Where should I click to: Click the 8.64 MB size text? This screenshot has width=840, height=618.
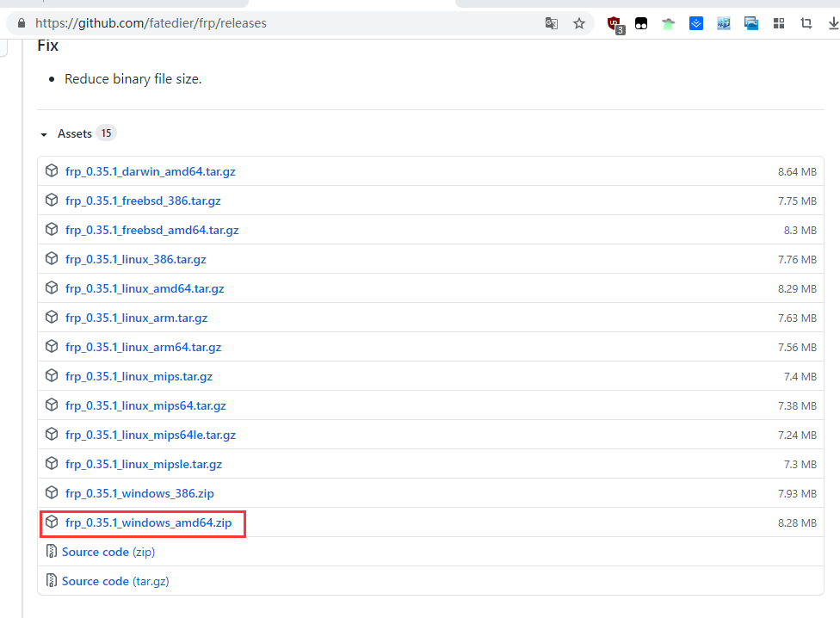coord(797,172)
